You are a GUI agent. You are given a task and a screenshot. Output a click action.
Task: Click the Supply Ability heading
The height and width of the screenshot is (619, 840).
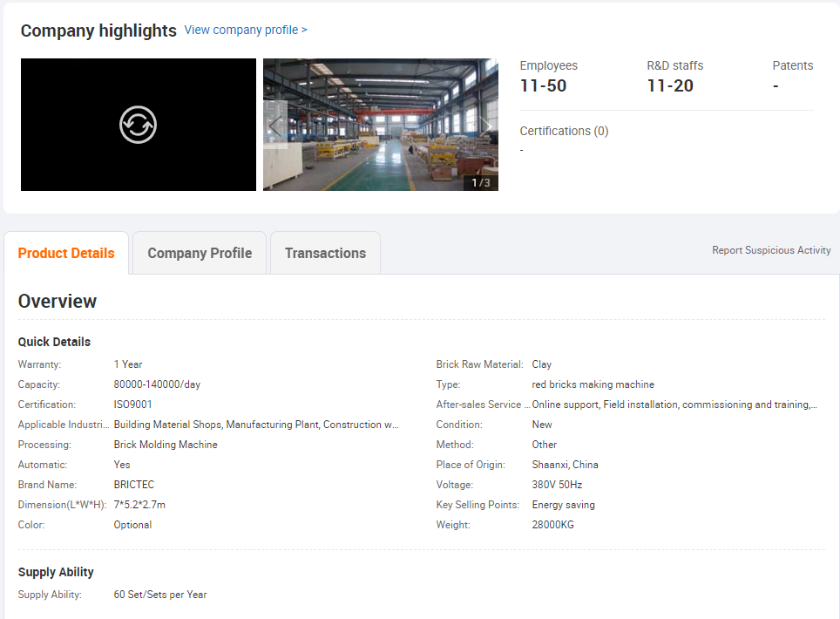pyautogui.click(x=56, y=573)
